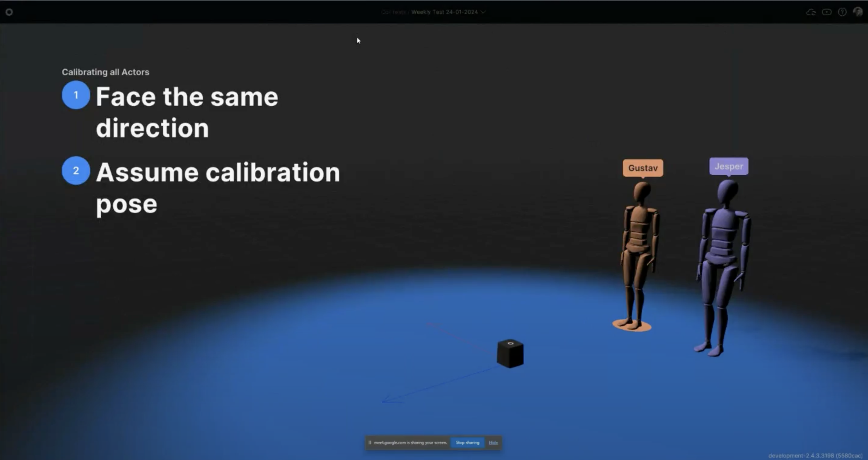Click the Stop sharing button
Screen dimensions: 868x460
point(468,443)
